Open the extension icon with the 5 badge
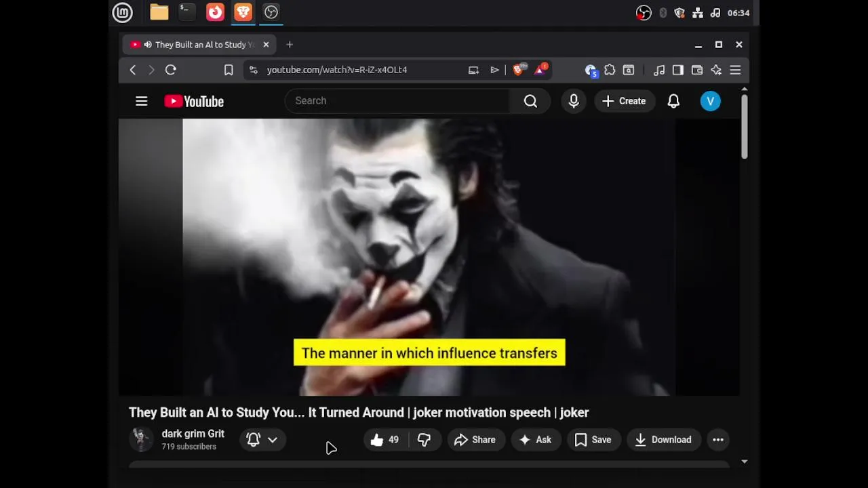The height and width of the screenshot is (488, 868). [591, 70]
